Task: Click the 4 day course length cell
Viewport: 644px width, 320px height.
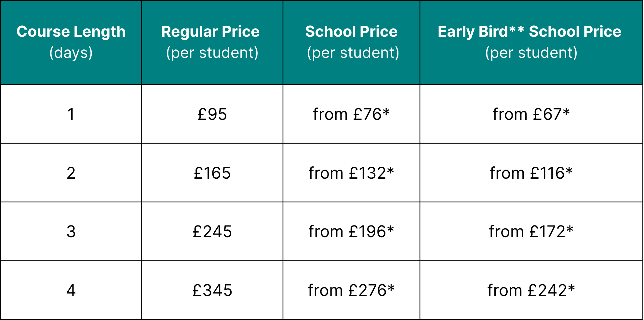Action: tap(71, 290)
